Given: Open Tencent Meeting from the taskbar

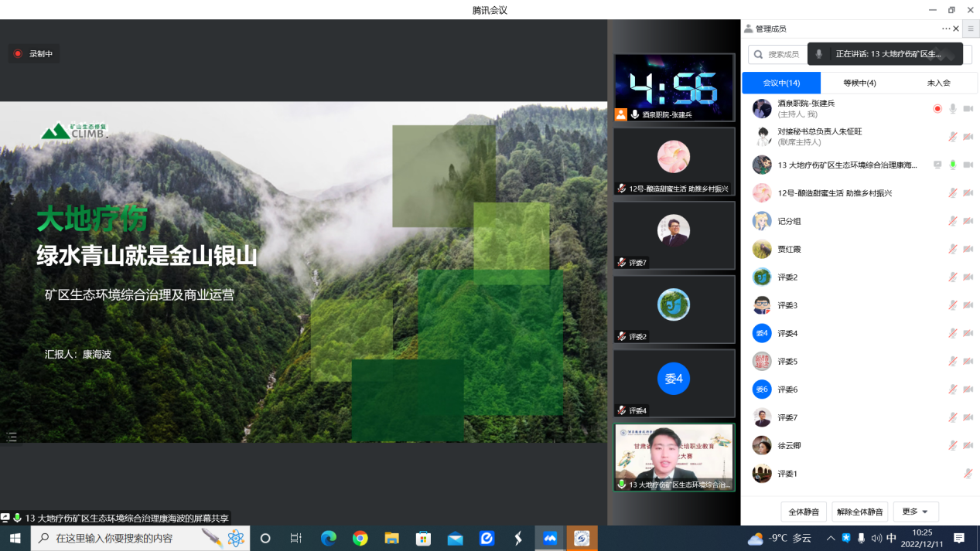Looking at the screenshot, I should click(x=550, y=538).
